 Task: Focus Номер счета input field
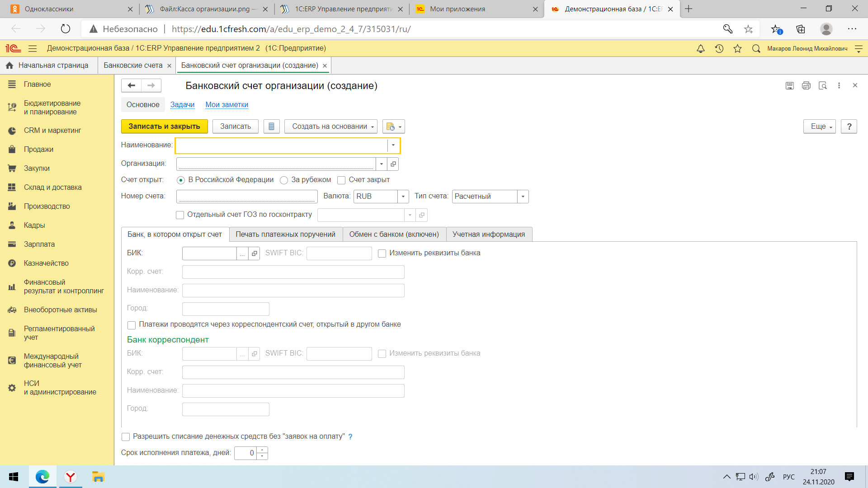point(247,197)
